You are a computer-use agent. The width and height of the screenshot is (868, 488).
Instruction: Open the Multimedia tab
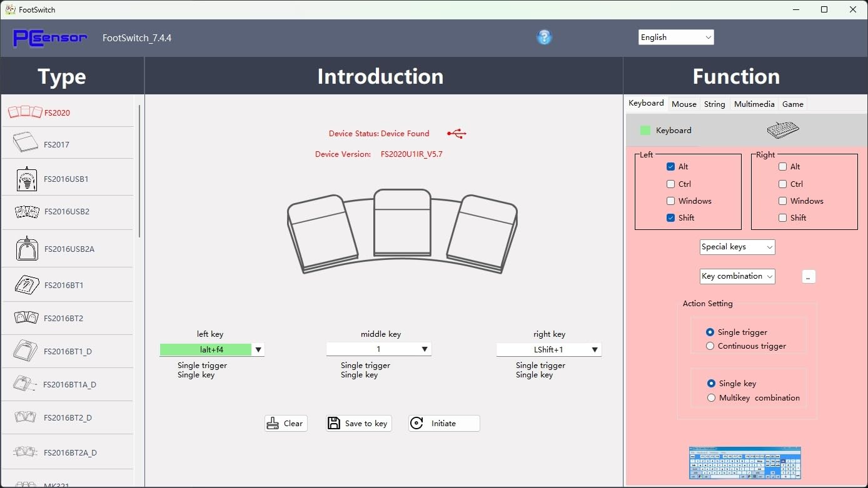(x=754, y=104)
